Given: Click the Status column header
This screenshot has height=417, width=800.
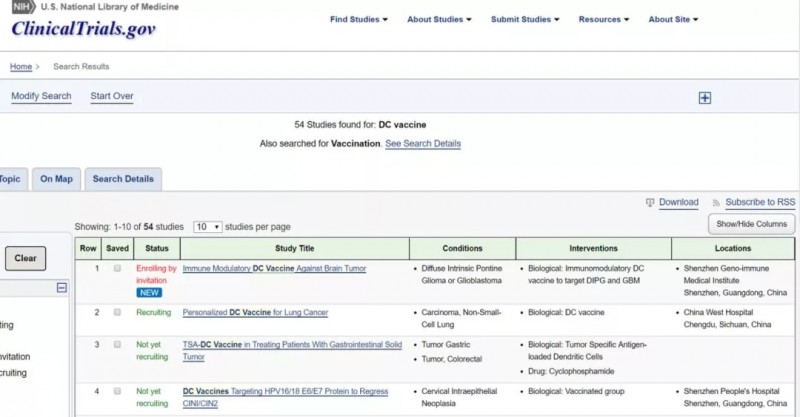Looking at the screenshot, I should pos(157,249).
